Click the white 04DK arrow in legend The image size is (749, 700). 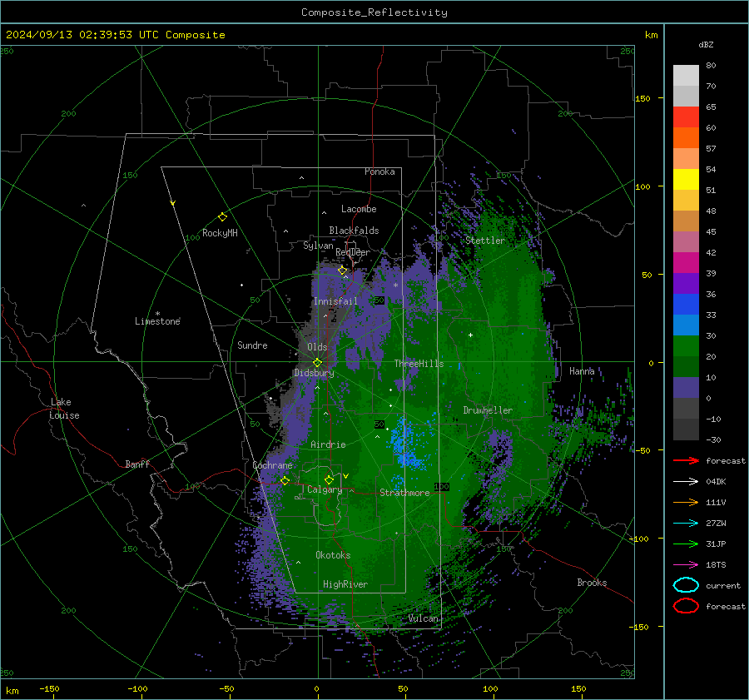[x=686, y=482]
